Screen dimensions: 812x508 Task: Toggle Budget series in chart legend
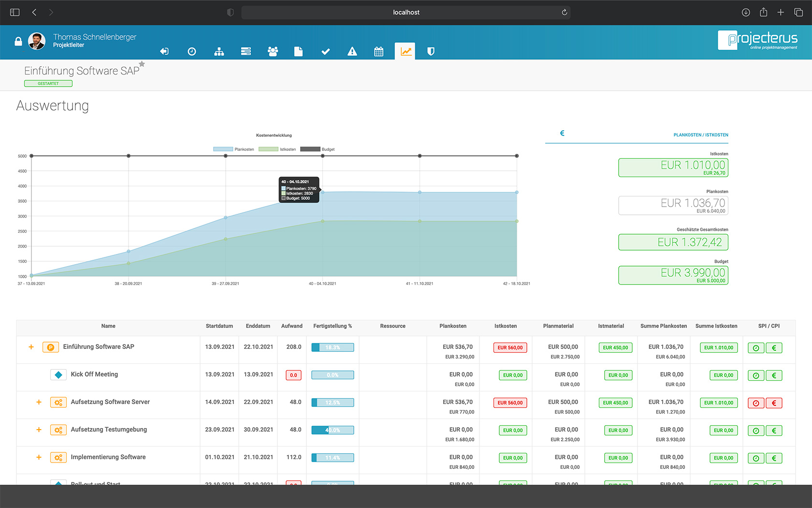[318, 149]
